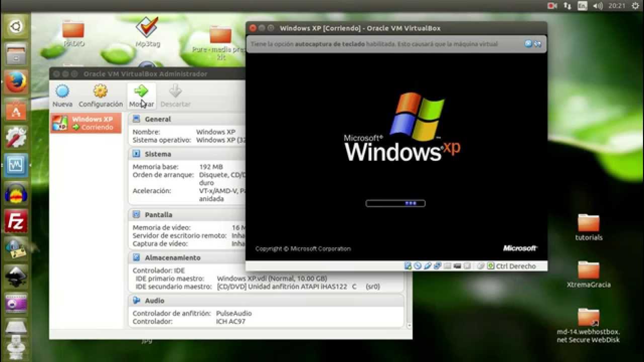Click the red recording indicator in top panel
The image size is (644, 362).
[552, 6]
